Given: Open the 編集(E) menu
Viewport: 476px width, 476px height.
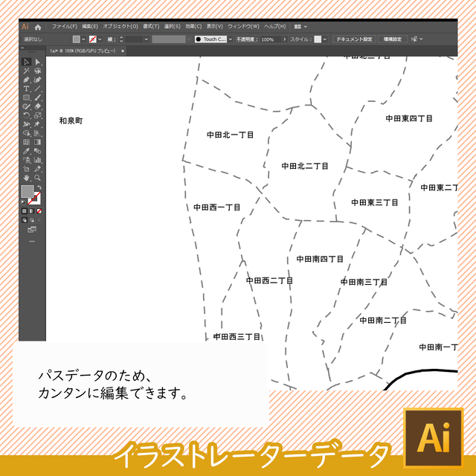Looking at the screenshot, I should tap(90, 27).
